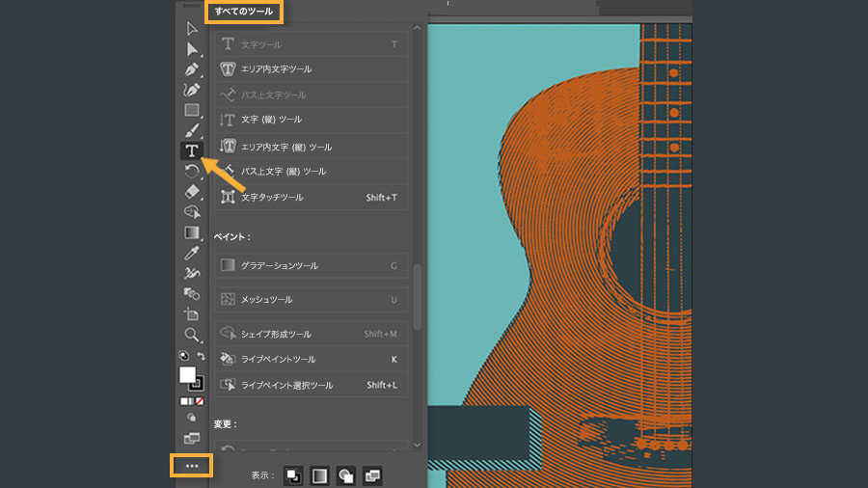868x488 pixels.
Task: Select the Eyedropper tool
Action: [x=192, y=253]
